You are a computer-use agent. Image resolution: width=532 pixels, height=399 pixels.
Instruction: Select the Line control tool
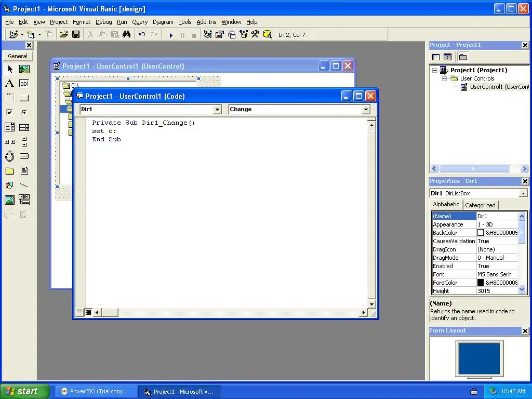coord(24,185)
